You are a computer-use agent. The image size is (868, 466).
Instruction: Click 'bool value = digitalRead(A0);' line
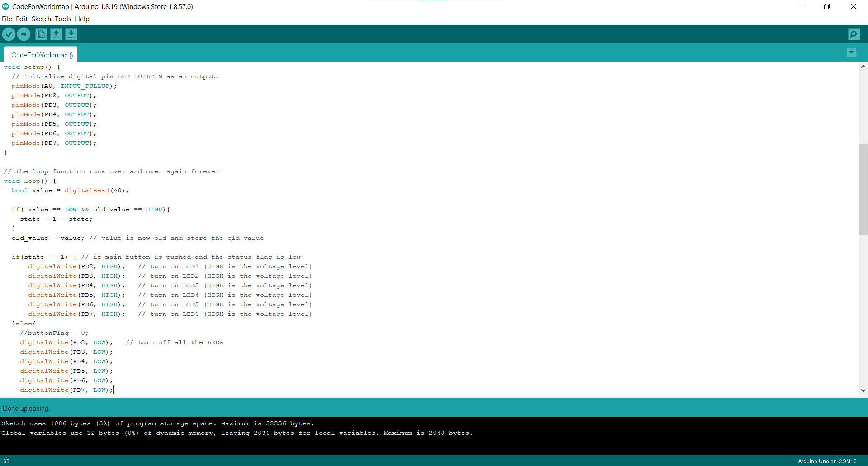(x=71, y=190)
